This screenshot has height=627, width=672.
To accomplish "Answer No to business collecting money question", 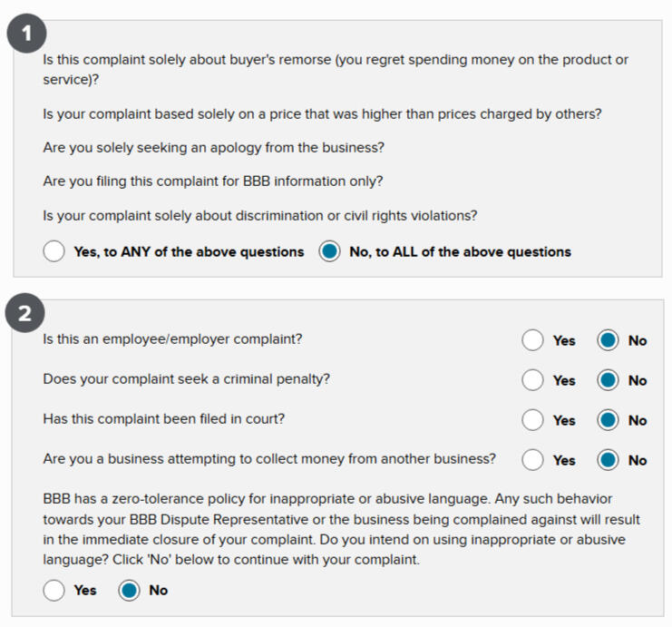I will [x=608, y=460].
